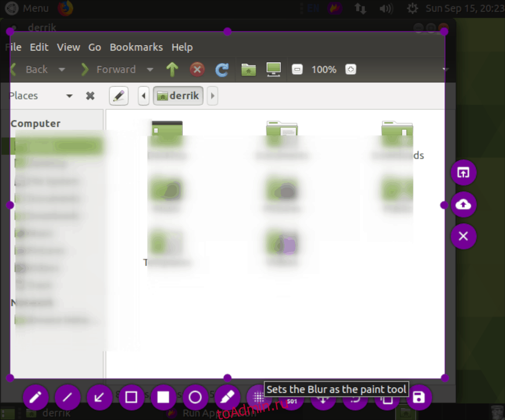Save the screenshot with floppy disk icon
505x420 pixels.
[x=419, y=397]
